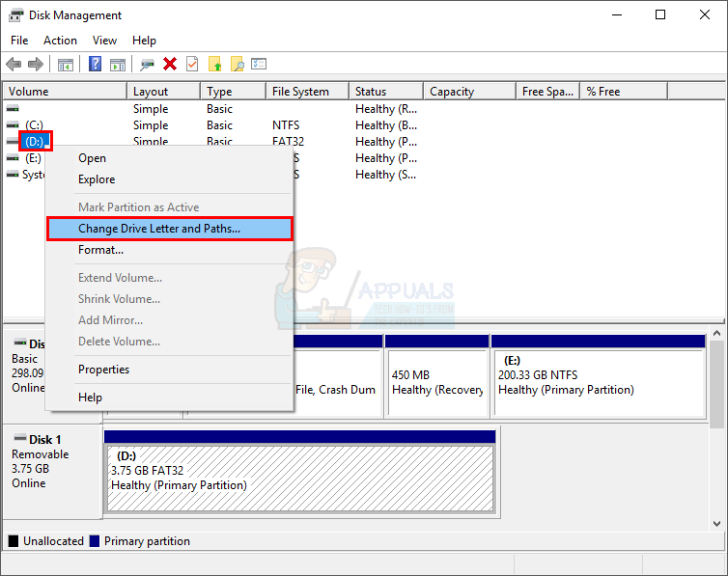Open the Help menu in the menu bar
The height and width of the screenshot is (576, 728).
[x=144, y=41]
